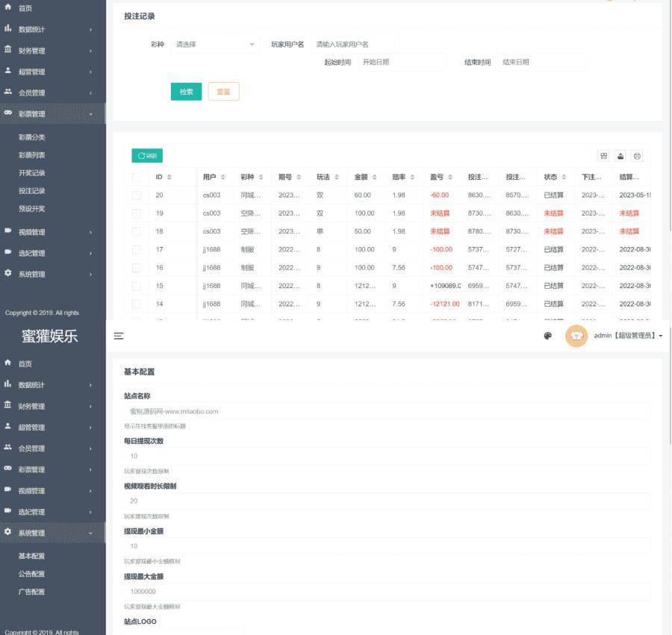This screenshot has width=672, height=635.
Task: Sort the table by the 状态 column arrows
Action: (x=564, y=178)
